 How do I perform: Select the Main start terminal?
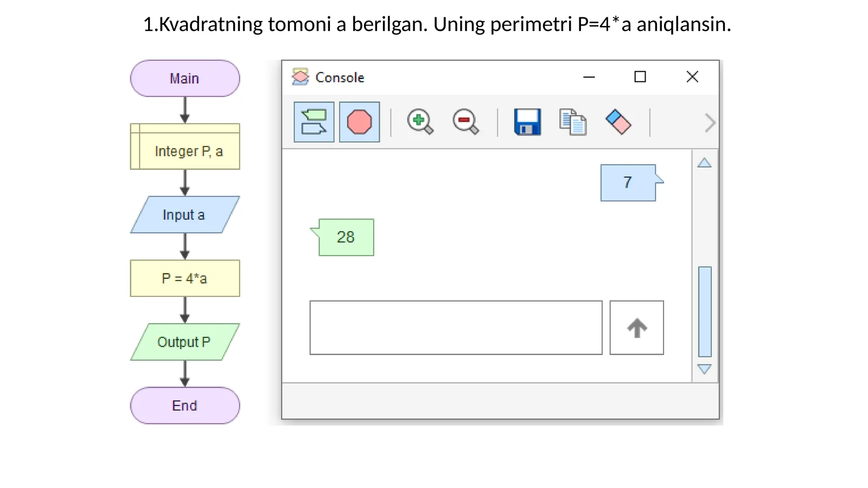184,78
